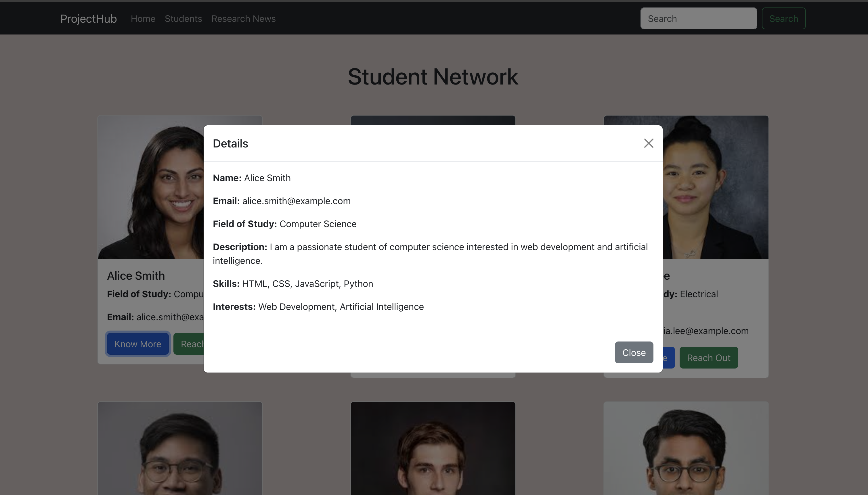The image size is (868, 495).
Task: Go to the Students nav item
Action: click(183, 19)
